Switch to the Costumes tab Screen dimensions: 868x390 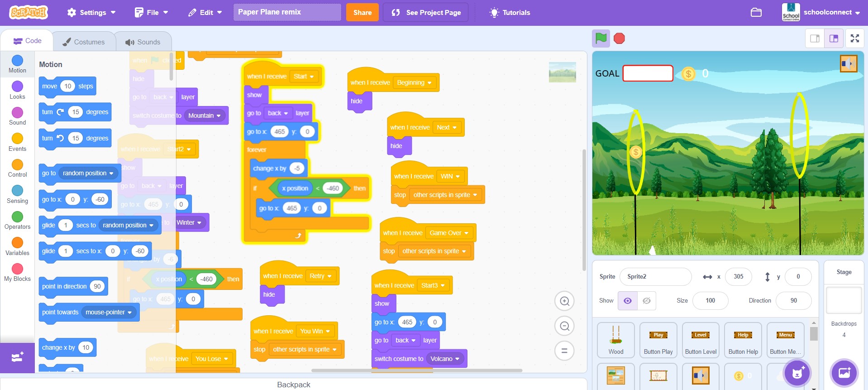point(83,42)
